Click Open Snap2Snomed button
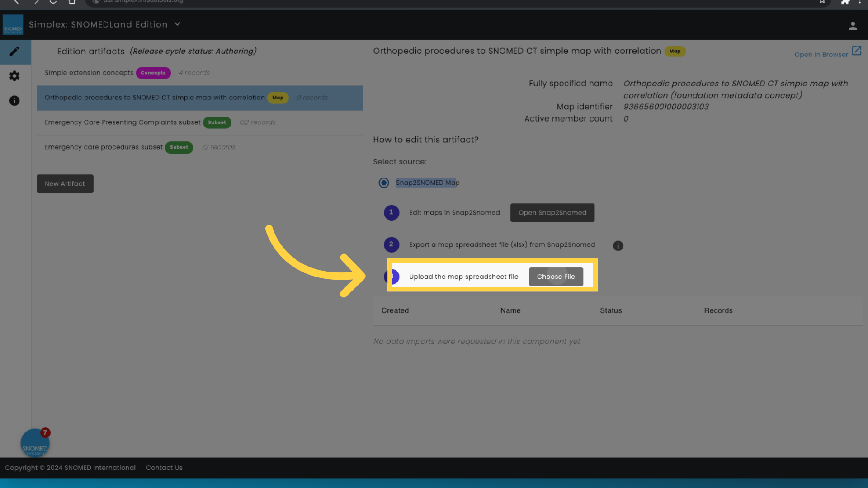This screenshot has height=488, width=868. [x=552, y=213]
